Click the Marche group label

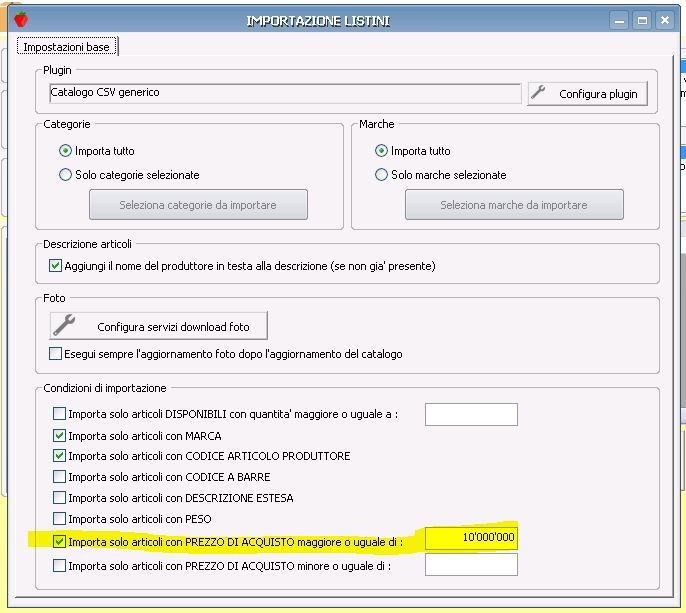coord(376,124)
